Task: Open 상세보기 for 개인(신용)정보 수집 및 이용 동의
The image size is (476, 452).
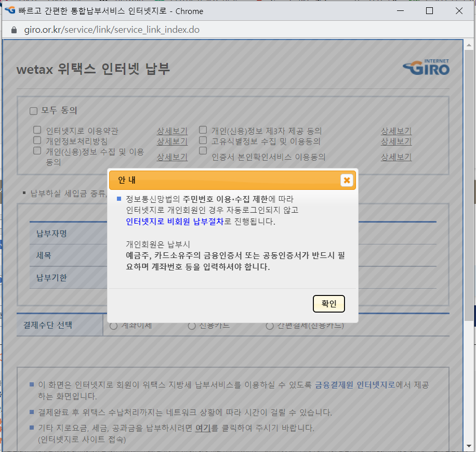Action: click(x=172, y=157)
